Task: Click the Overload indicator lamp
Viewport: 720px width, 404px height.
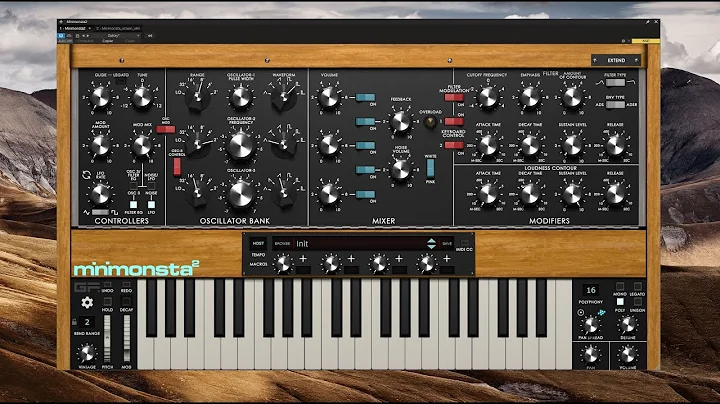Action: click(430, 122)
